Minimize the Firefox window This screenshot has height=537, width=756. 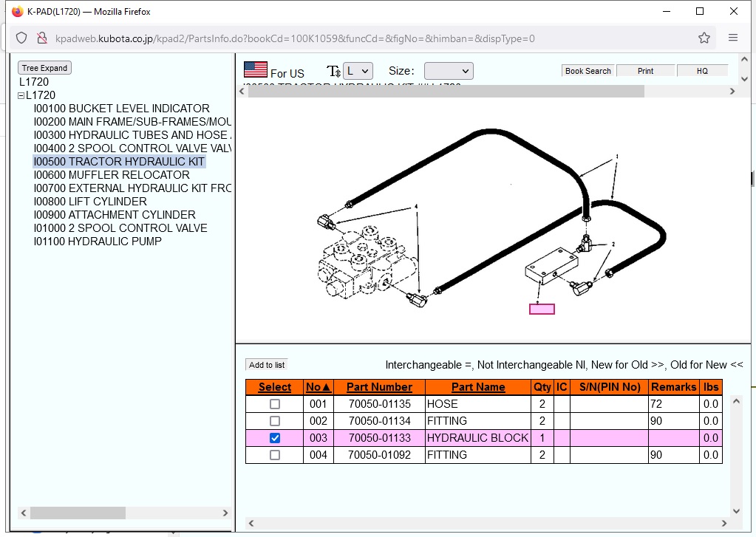pyautogui.click(x=667, y=11)
